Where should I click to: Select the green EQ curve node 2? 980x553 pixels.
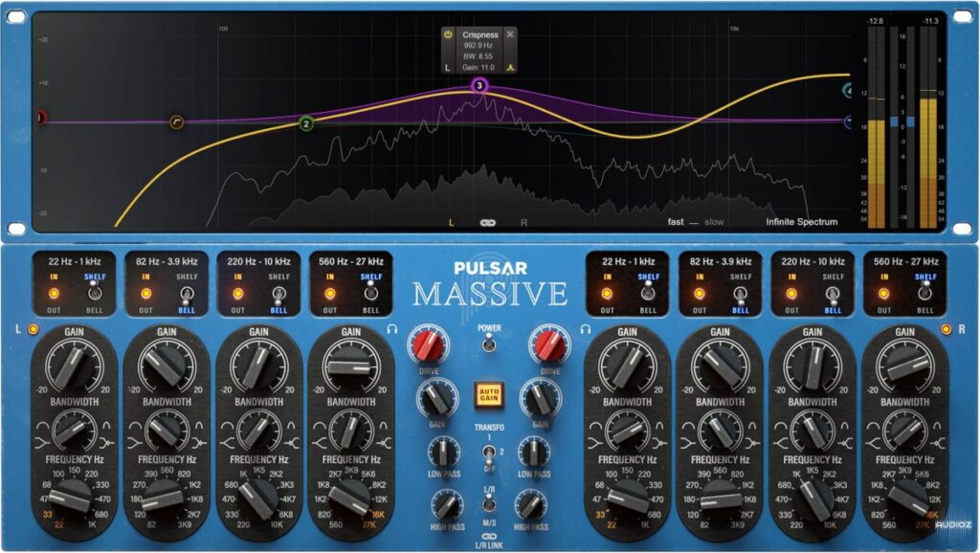(306, 123)
